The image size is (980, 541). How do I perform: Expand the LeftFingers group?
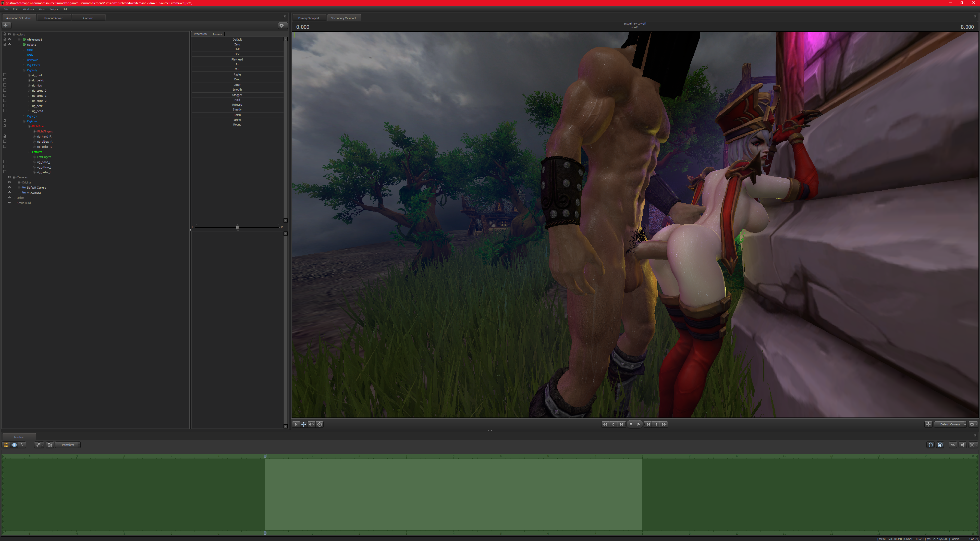34,157
